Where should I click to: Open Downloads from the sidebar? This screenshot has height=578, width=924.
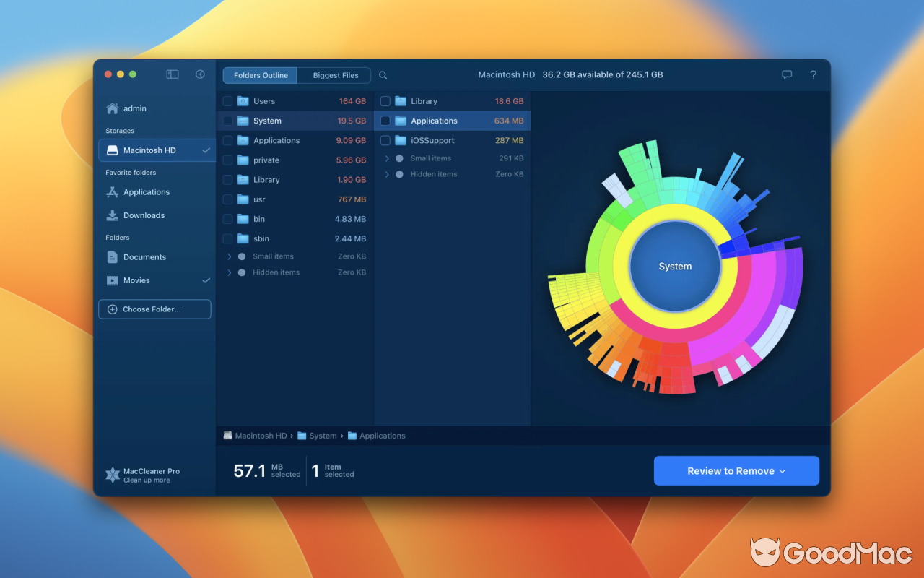click(x=143, y=215)
